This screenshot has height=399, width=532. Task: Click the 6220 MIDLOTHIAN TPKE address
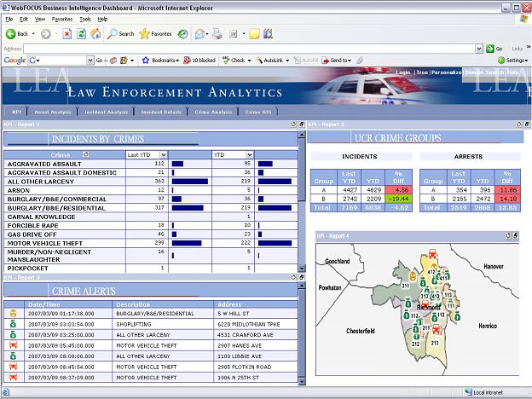click(249, 324)
